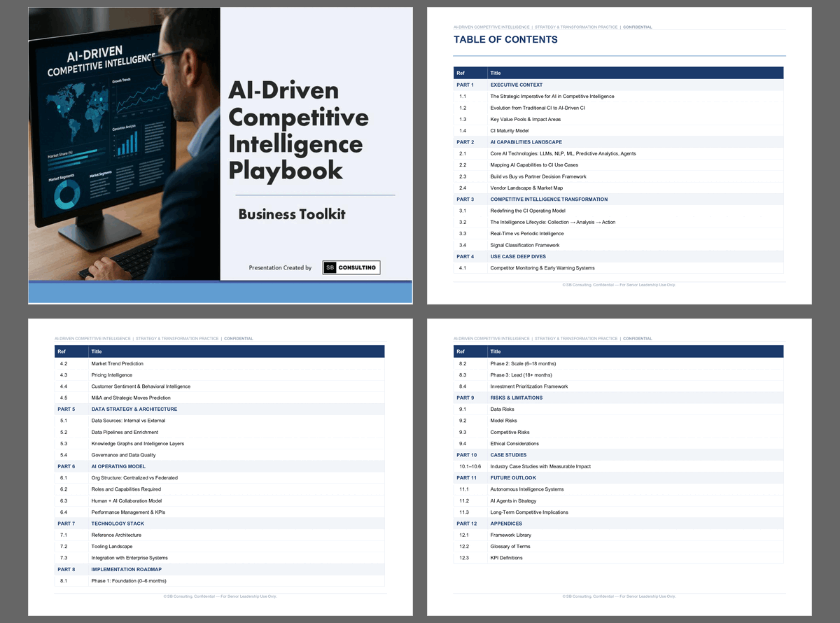840x623 pixels.
Task: Click the Pricing Intelligence entry
Action: [111, 375]
